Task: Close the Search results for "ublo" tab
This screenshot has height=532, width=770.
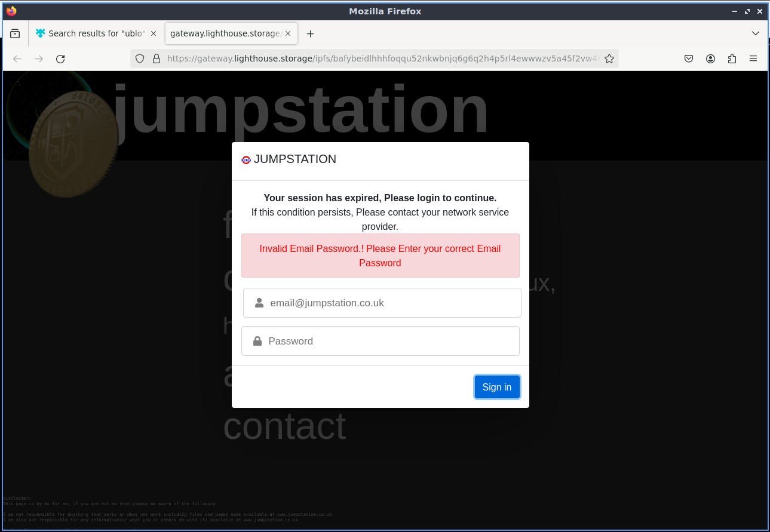Action: pyautogui.click(x=154, y=33)
